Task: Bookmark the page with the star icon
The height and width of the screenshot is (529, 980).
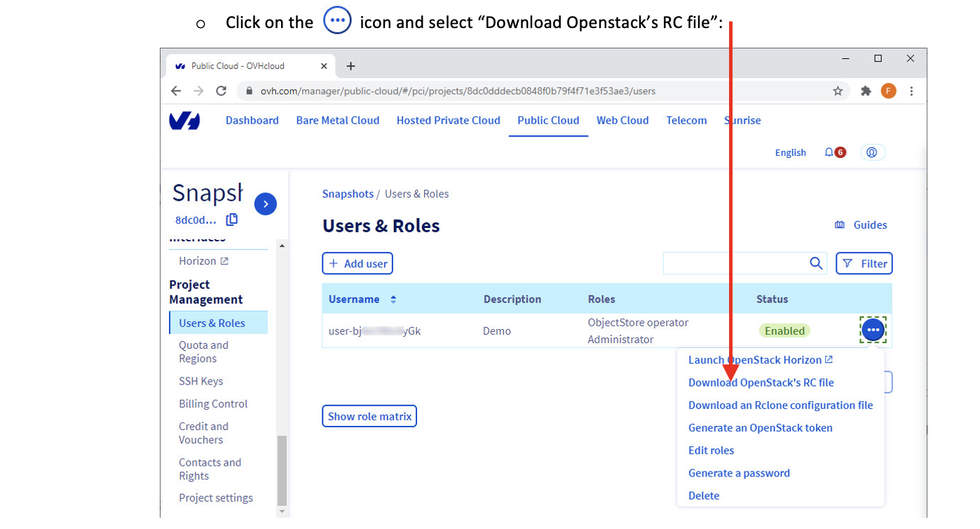Action: 838,91
